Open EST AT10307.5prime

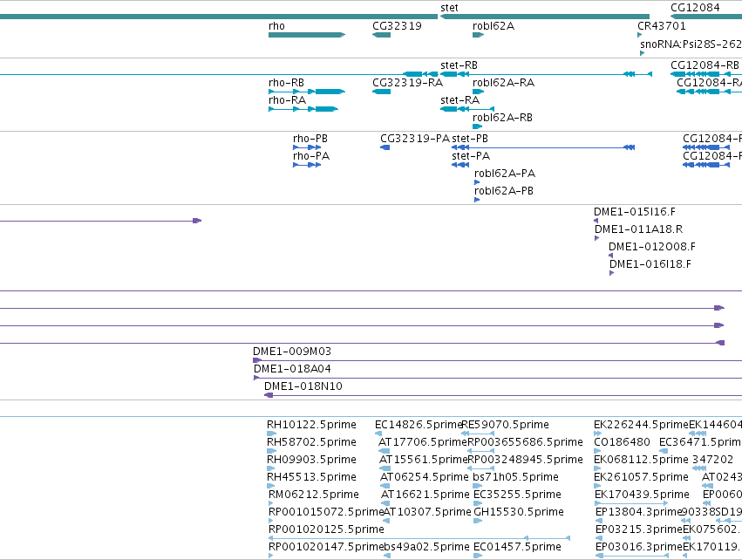point(427,512)
